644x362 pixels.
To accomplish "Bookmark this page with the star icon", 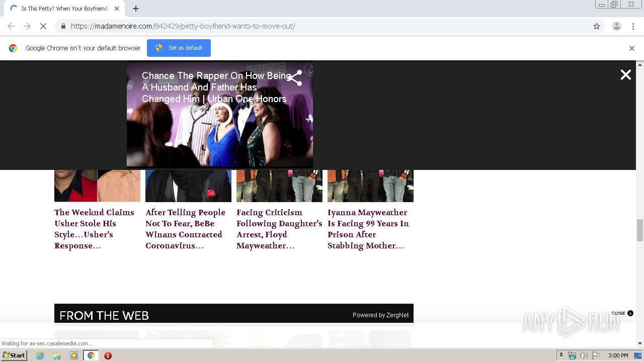I will (597, 26).
